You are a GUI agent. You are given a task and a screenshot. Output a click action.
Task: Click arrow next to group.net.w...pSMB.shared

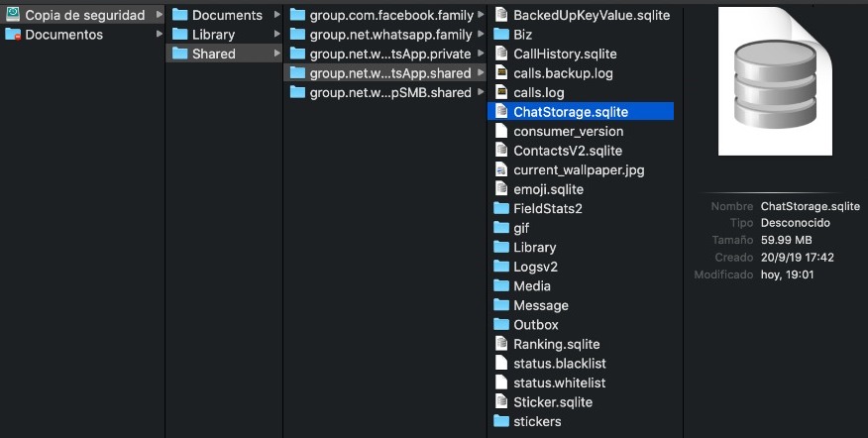tap(481, 92)
